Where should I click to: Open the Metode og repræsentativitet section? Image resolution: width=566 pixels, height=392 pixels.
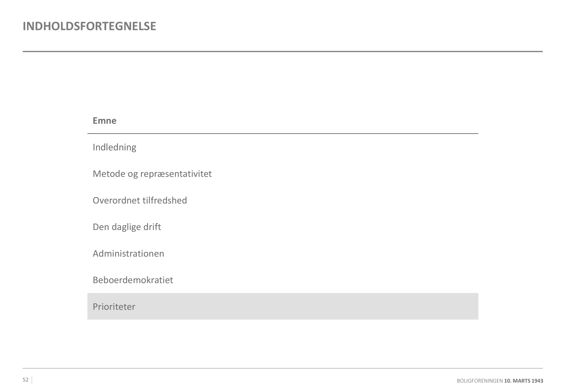(x=152, y=174)
